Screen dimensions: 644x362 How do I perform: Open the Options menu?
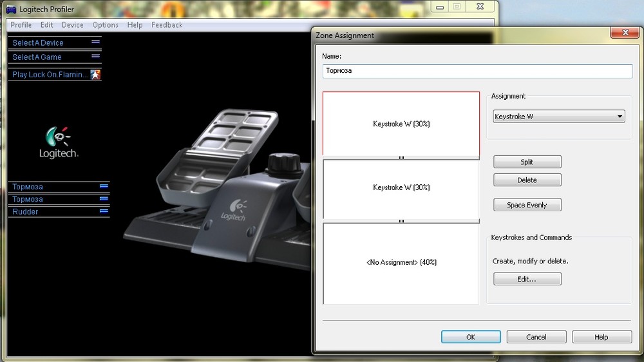(x=105, y=24)
